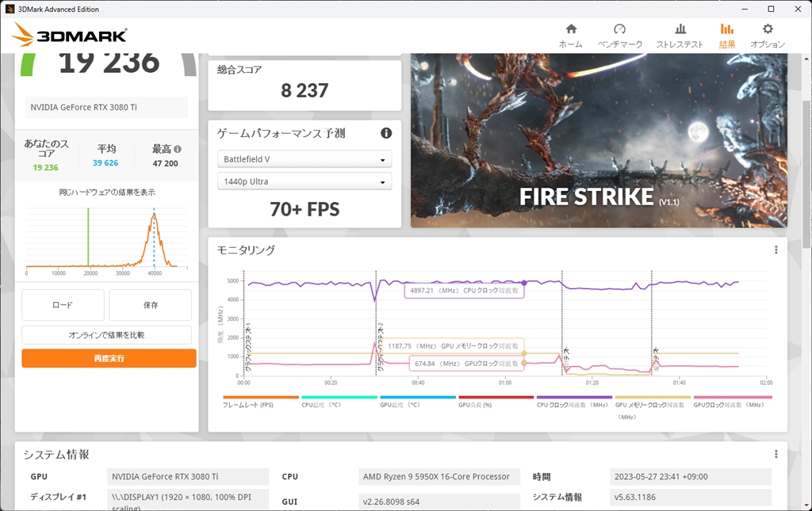Open the ホーム home icon
The image size is (812, 511).
pyautogui.click(x=571, y=29)
